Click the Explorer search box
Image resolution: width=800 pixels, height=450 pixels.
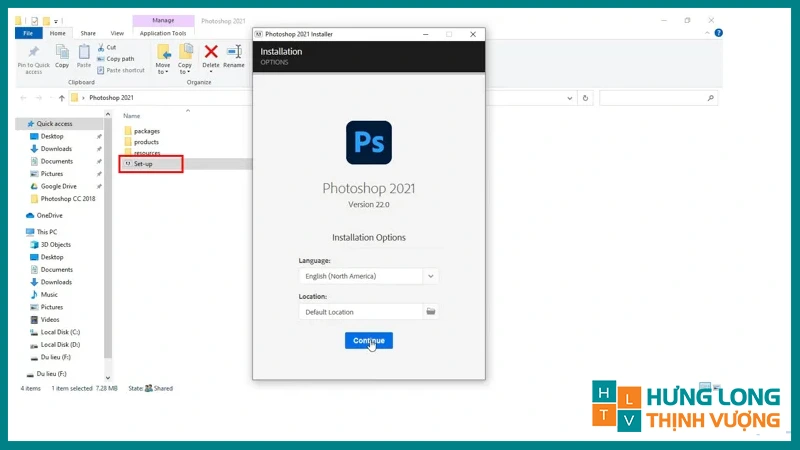658,98
